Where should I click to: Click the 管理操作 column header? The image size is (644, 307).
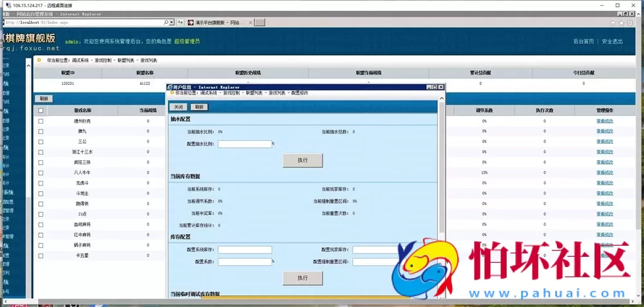click(605, 111)
